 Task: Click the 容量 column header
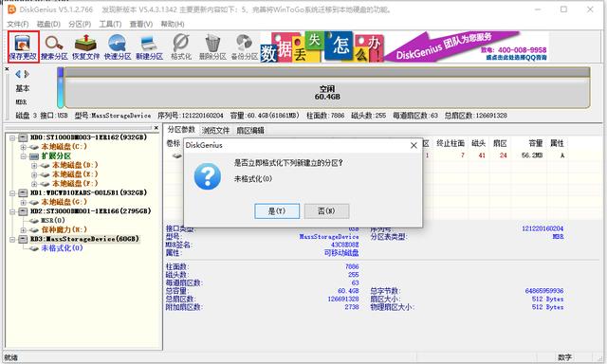(536, 143)
